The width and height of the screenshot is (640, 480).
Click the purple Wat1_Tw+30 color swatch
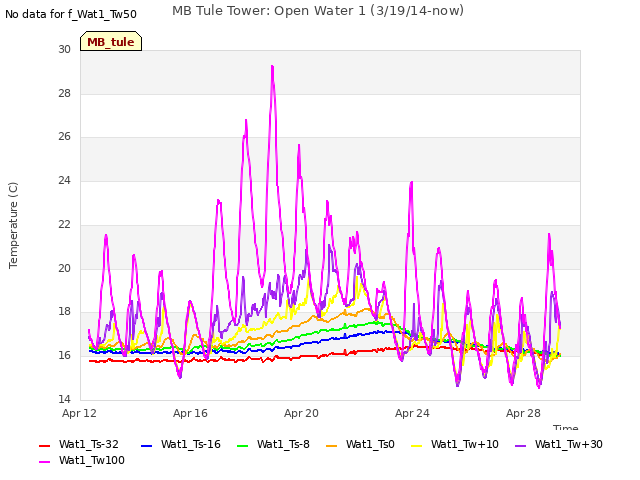(x=520, y=445)
